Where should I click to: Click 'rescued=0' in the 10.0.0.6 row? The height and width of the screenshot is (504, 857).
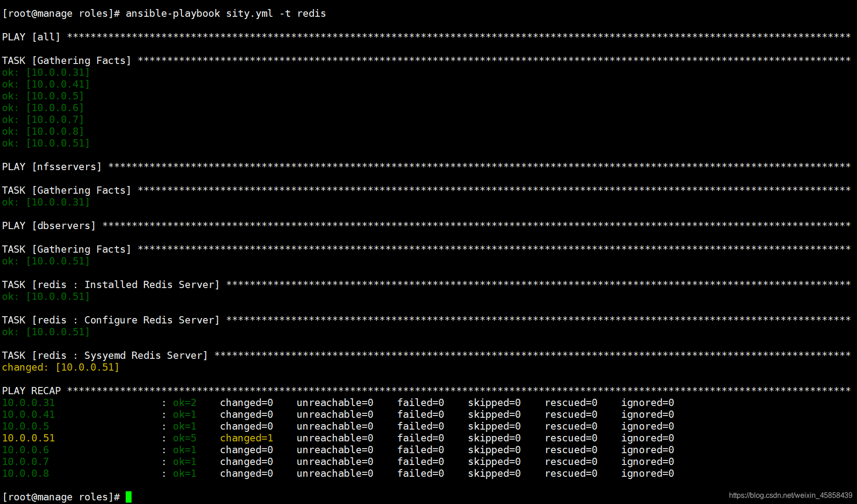571,450
